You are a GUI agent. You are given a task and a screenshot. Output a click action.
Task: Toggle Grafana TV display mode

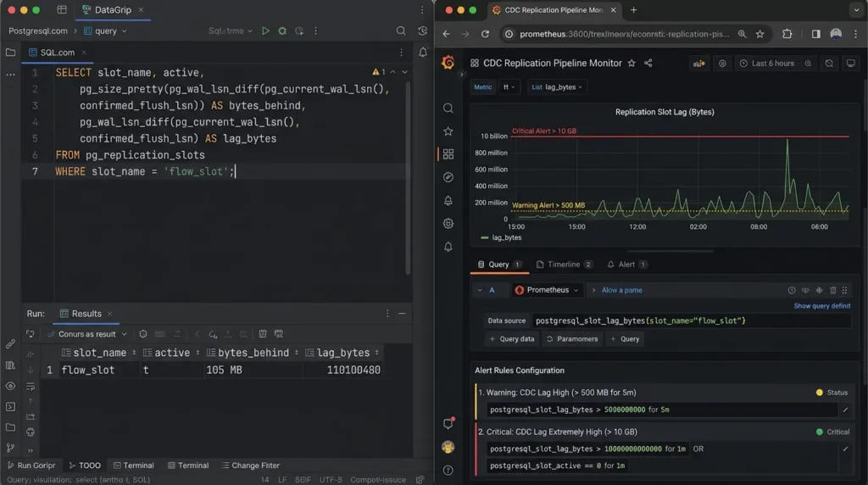pos(851,63)
